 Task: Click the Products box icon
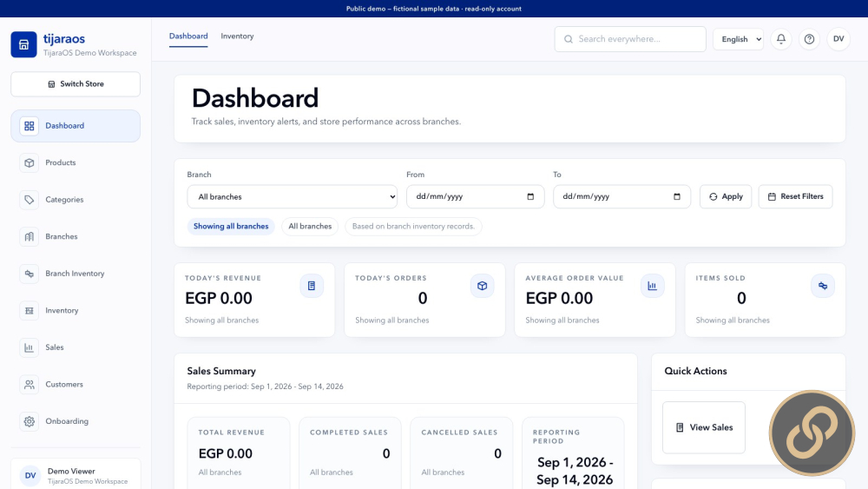click(30, 162)
